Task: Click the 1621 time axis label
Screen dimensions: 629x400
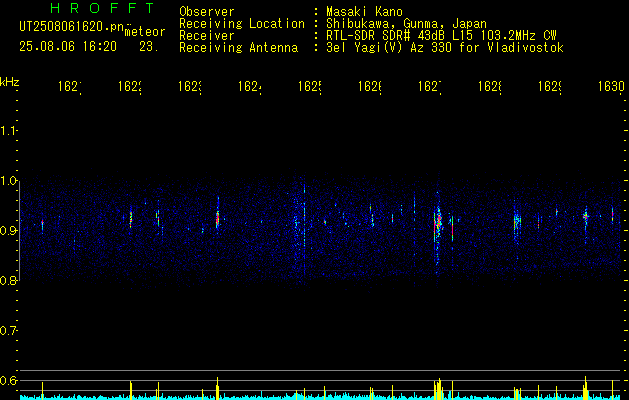Action: tap(70, 87)
